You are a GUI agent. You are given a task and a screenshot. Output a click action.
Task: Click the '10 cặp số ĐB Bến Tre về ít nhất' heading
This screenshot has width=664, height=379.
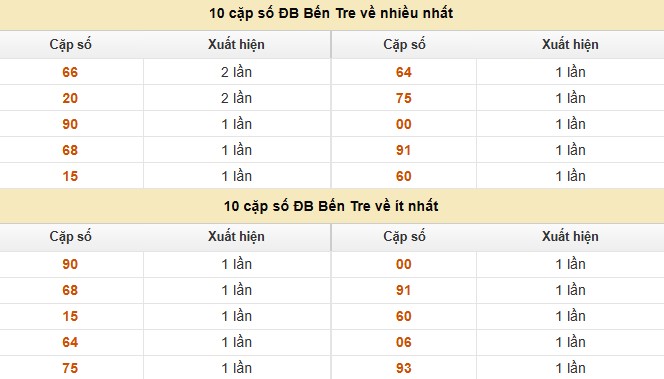[x=331, y=206]
